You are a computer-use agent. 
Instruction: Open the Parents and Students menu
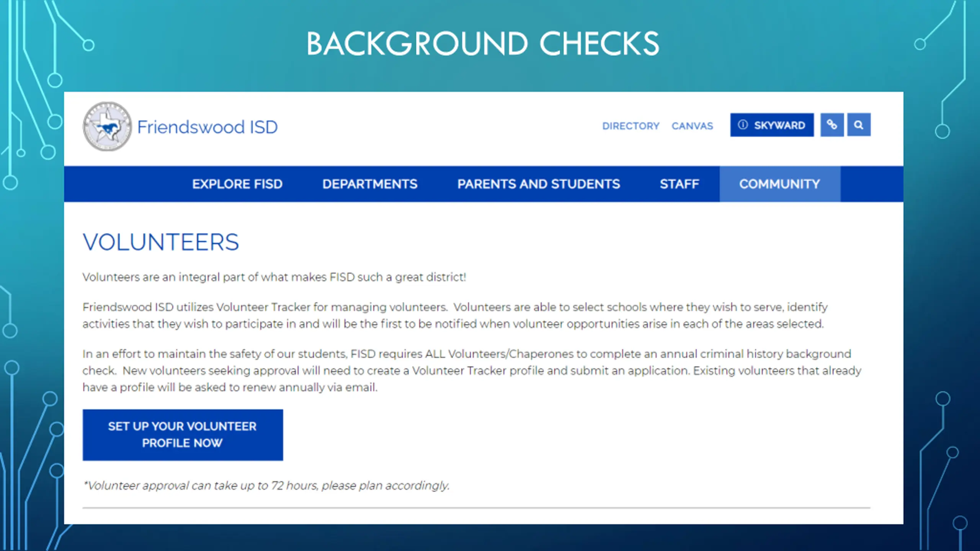pyautogui.click(x=539, y=184)
